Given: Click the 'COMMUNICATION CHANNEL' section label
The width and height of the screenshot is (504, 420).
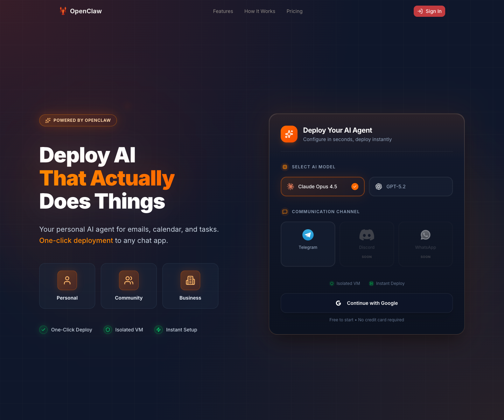Looking at the screenshot, I should tap(326, 212).
